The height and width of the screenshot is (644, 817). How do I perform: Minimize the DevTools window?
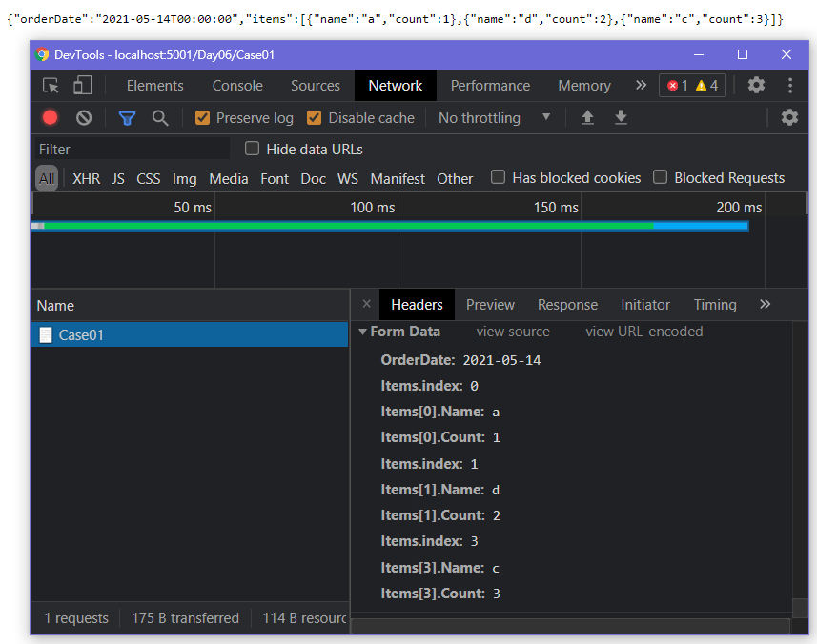click(x=699, y=54)
